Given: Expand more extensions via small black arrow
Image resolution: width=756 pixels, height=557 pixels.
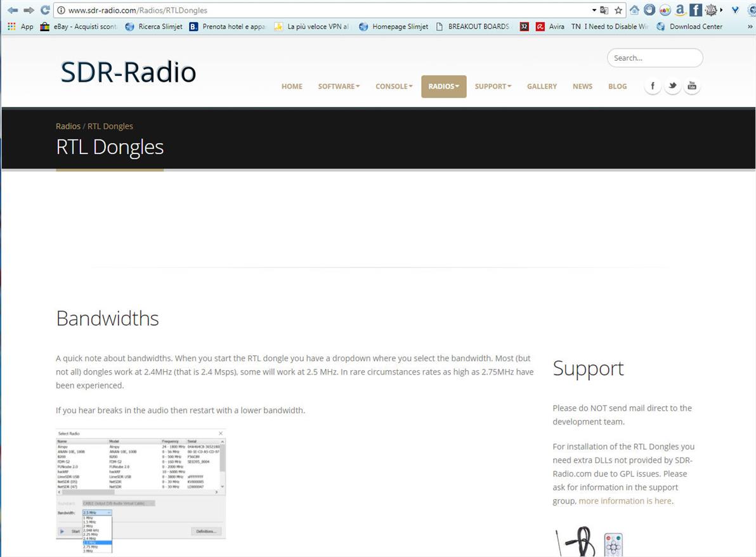Looking at the screenshot, I should [x=721, y=10].
